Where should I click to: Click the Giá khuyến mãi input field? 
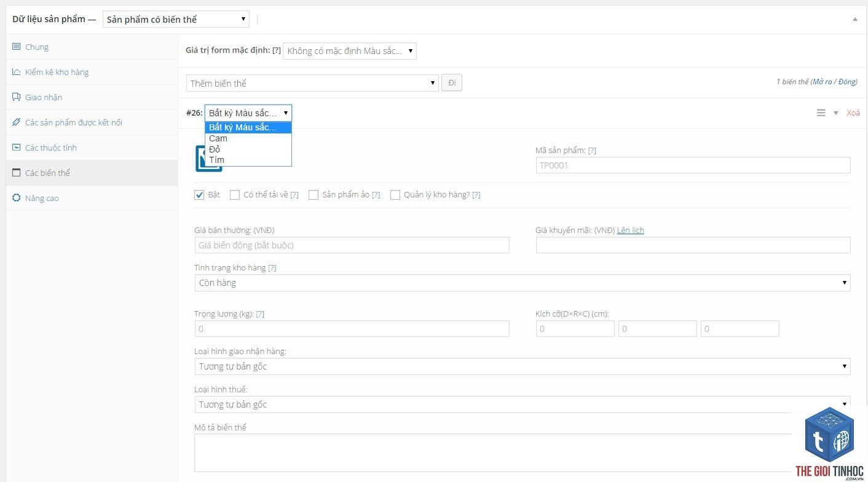[693, 245]
